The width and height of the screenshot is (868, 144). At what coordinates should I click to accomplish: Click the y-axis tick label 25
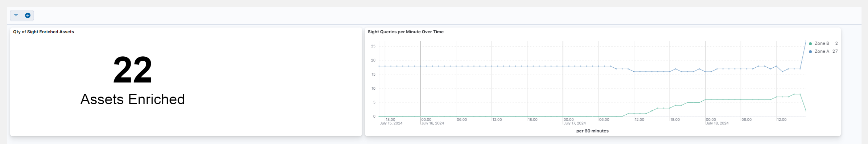click(373, 46)
